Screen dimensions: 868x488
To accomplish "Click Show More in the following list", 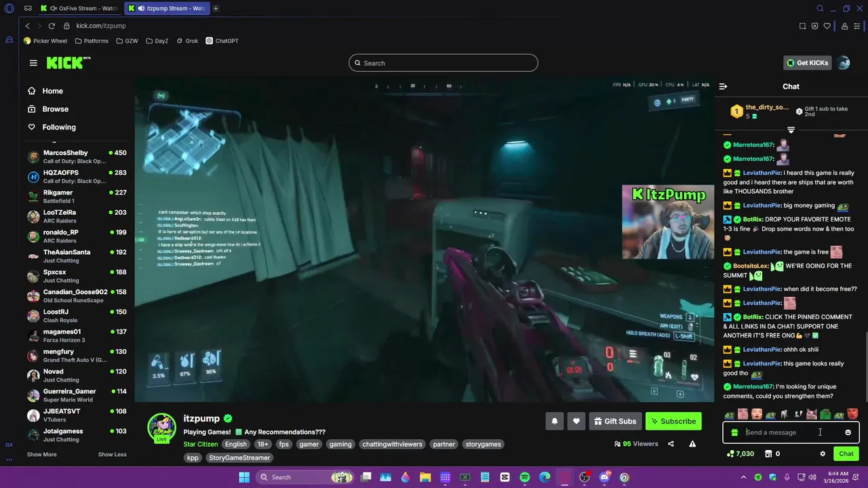I will tap(42, 454).
